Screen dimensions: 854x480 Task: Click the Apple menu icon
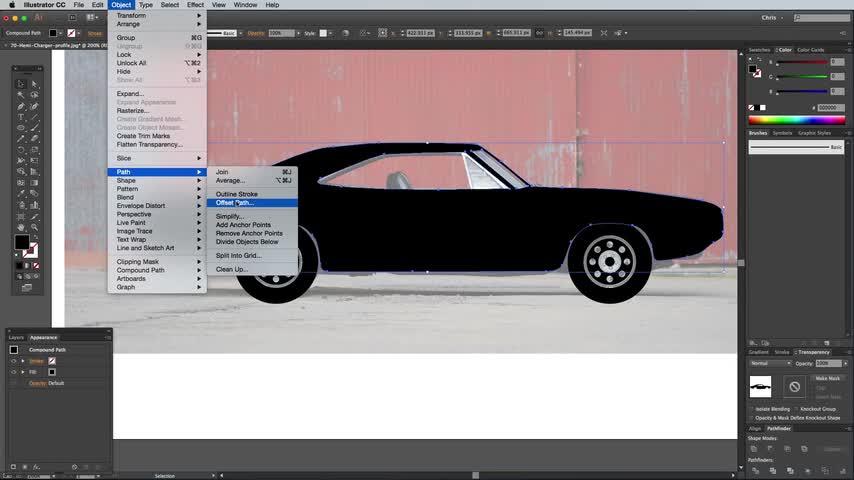pyautogui.click(x=11, y=5)
